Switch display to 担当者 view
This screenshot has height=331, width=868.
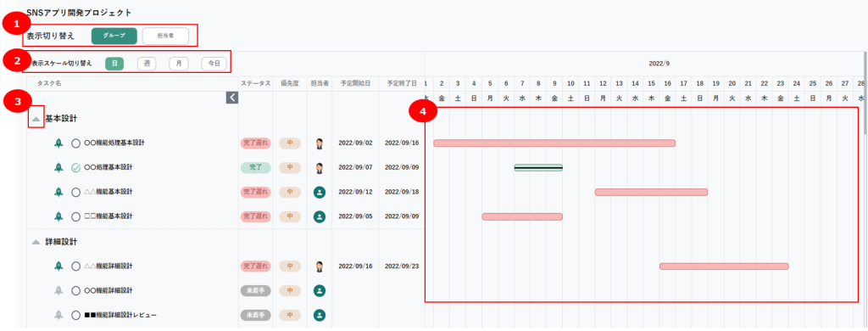(x=165, y=36)
